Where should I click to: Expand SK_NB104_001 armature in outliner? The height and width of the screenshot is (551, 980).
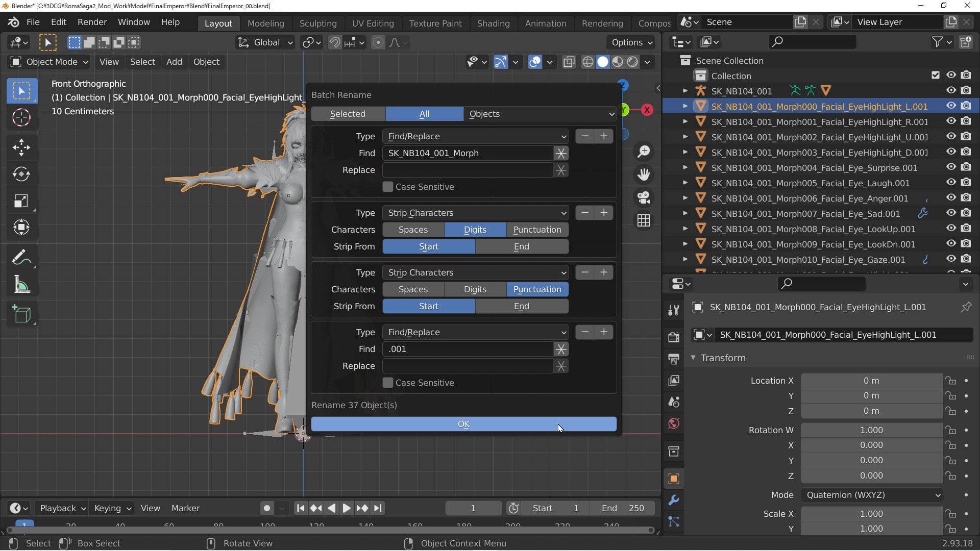(x=685, y=91)
